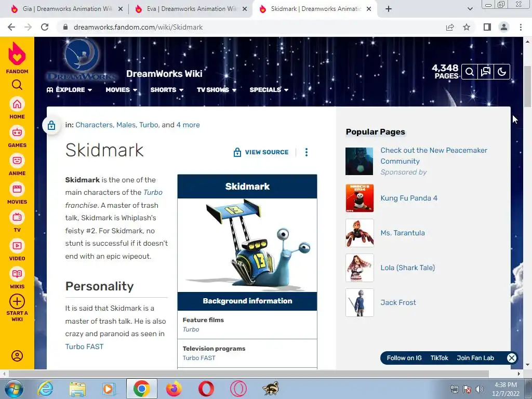Close the Skidmark tab

pyautogui.click(x=369, y=9)
